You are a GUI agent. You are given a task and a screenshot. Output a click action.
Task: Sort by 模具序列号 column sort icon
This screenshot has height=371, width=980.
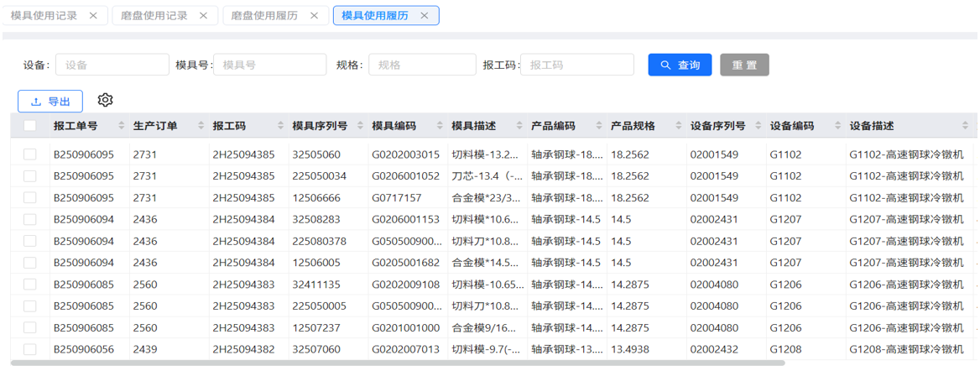[x=360, y=126]
